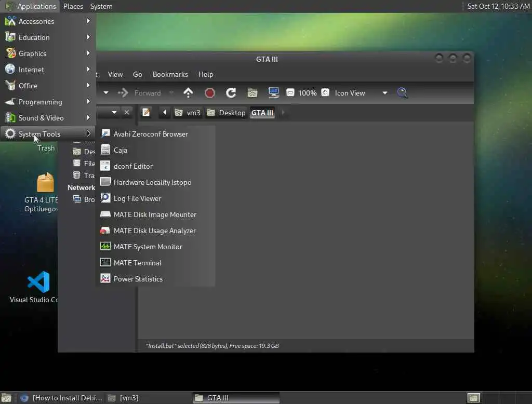532x404 pixels.
Task: Click the clock Sat Oct 12 10:33 AM
Action: click(x=498, y=6)
